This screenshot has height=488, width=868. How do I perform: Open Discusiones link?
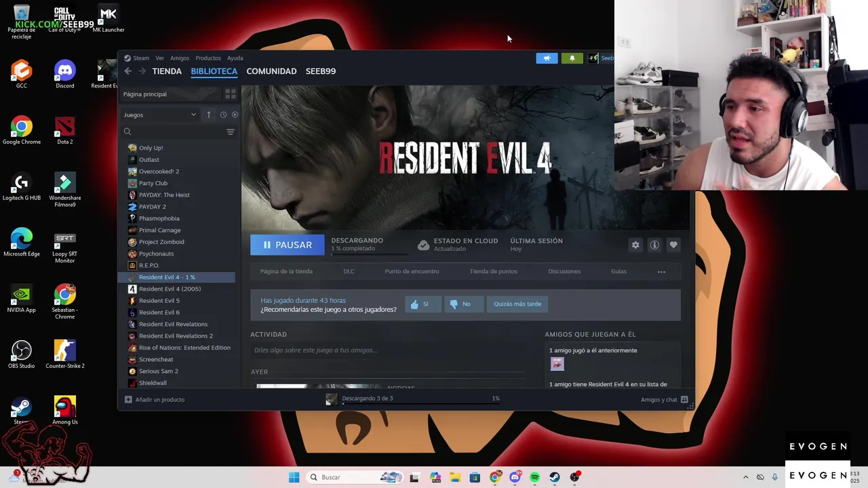tap(564, 271)
